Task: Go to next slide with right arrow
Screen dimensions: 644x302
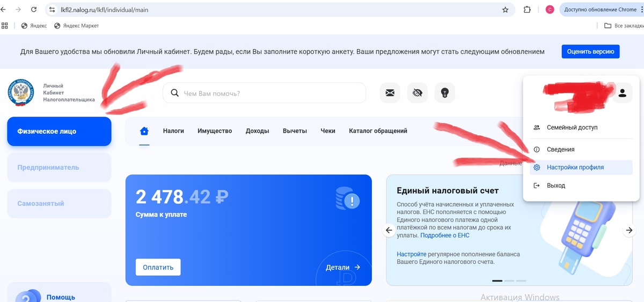Action: click(x=629, y=230)
